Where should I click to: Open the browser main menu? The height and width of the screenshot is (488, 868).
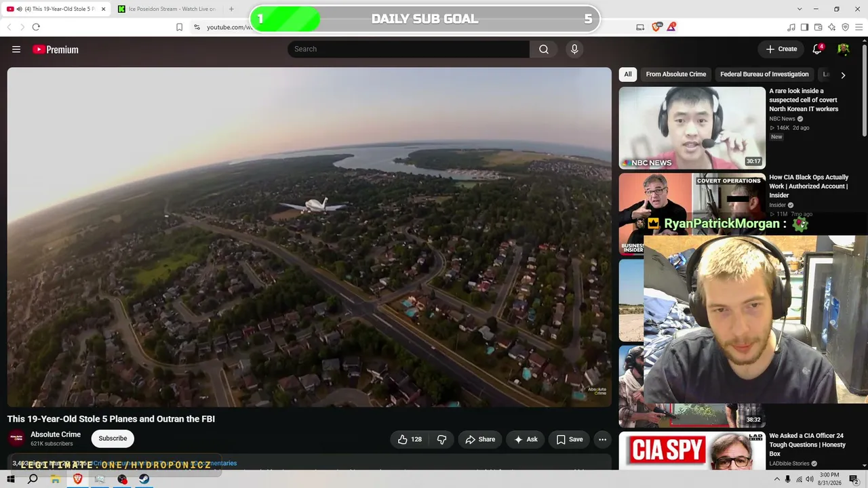pyautogui.click(x=859, y=27)
